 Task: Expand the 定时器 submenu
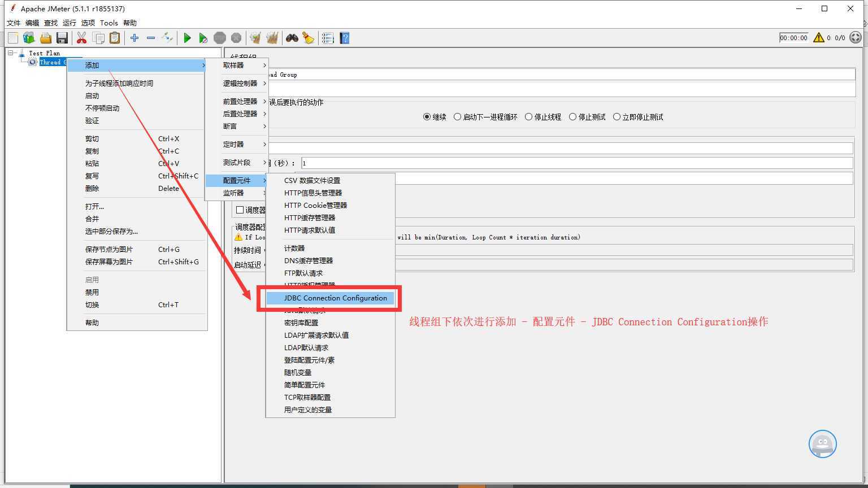click(x=236, y=144)
